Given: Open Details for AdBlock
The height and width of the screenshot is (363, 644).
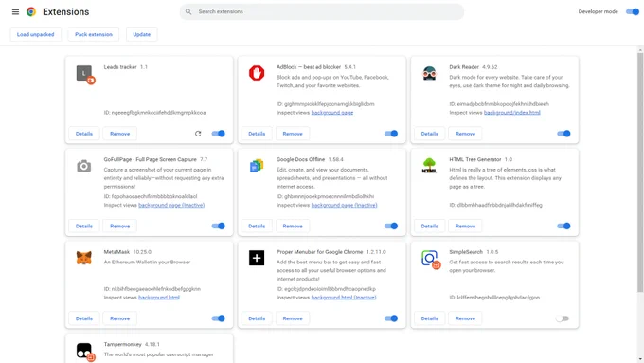Looking at the screenshot, I should coord(257,134).
